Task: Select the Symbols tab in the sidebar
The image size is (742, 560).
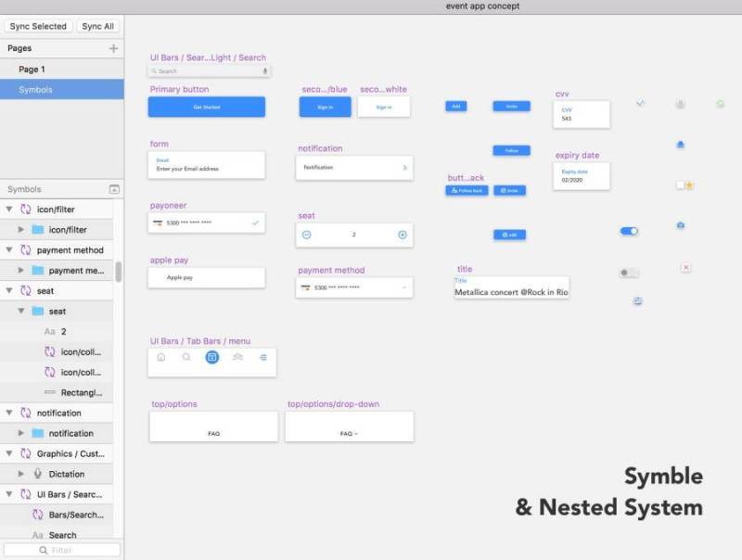Action: pyautogui.click(x=32, y=89)
